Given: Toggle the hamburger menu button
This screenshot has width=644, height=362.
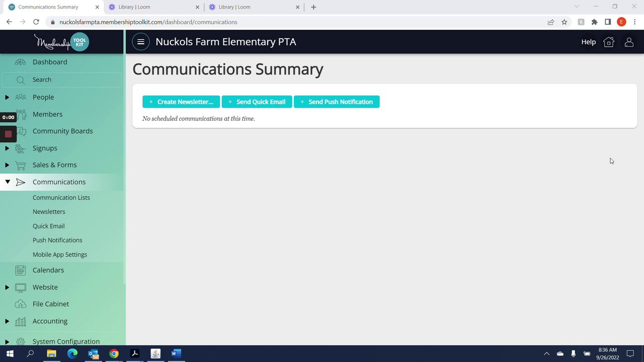Looking at the screenshot, I should [x=141, y=42].
